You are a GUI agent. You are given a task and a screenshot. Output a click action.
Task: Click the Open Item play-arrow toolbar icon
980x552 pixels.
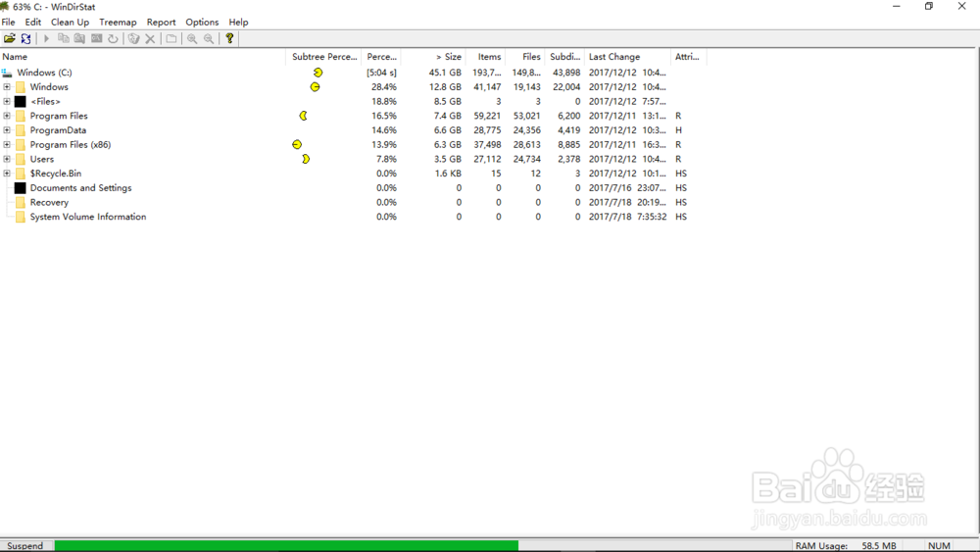46,39
